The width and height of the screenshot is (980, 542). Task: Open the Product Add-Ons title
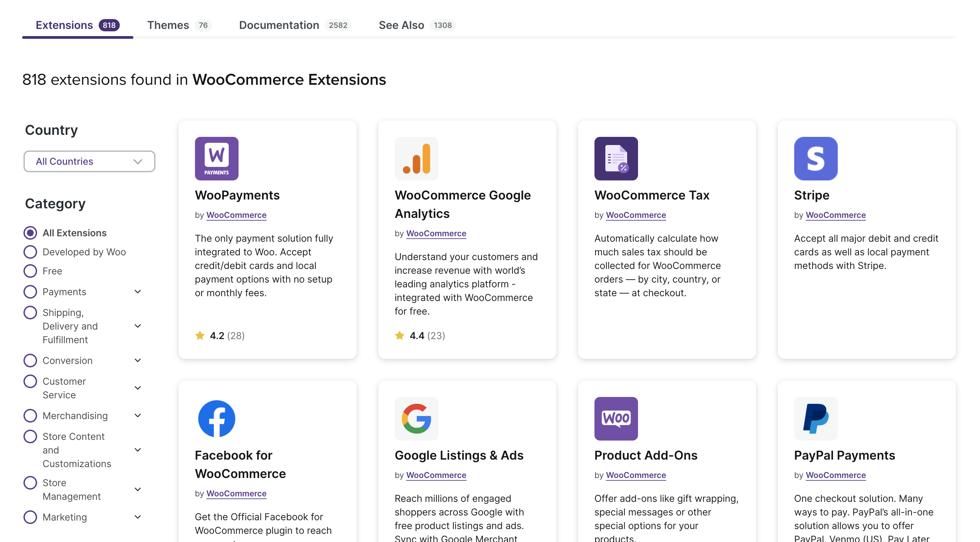pyautogui.click(x=646, y=455)
